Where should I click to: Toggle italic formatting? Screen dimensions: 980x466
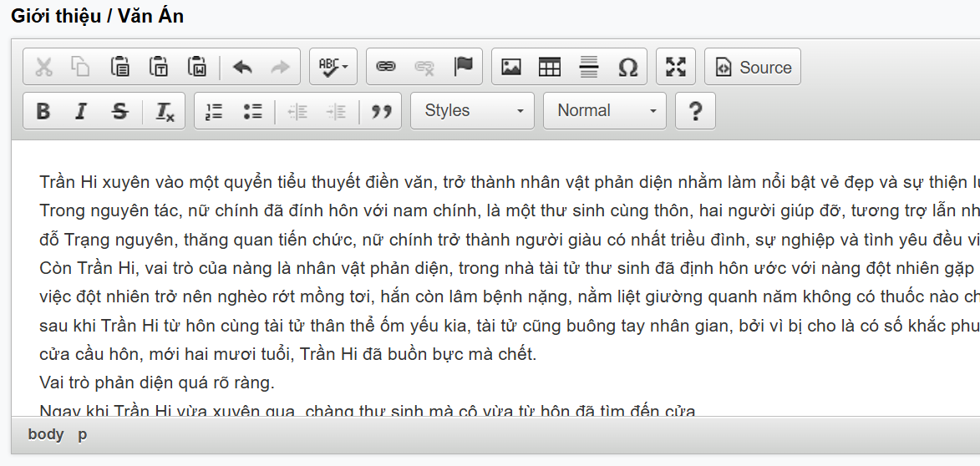(x=81, y=111)
